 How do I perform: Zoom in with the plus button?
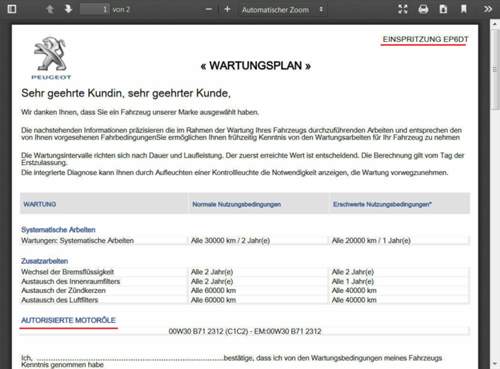227,9
